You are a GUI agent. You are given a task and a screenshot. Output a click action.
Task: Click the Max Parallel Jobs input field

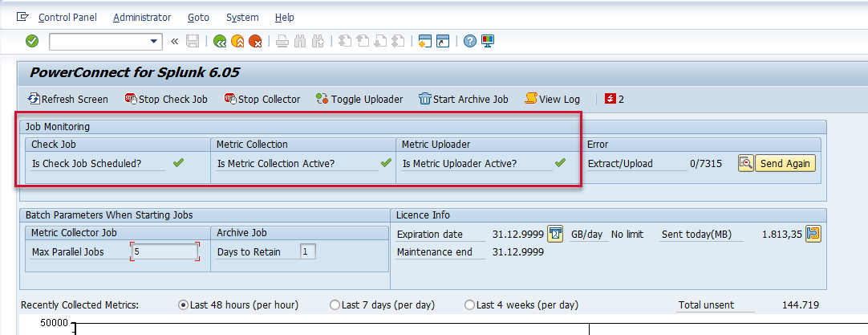(164, 251)
